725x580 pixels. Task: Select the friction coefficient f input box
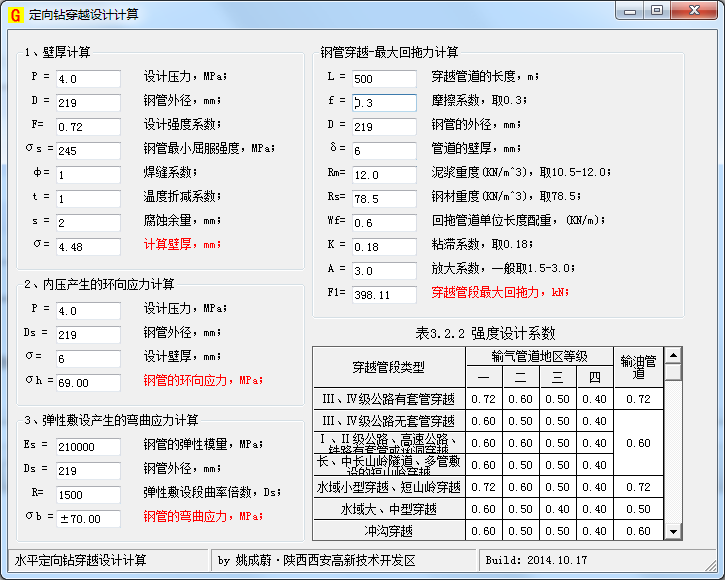pos(384,103)
